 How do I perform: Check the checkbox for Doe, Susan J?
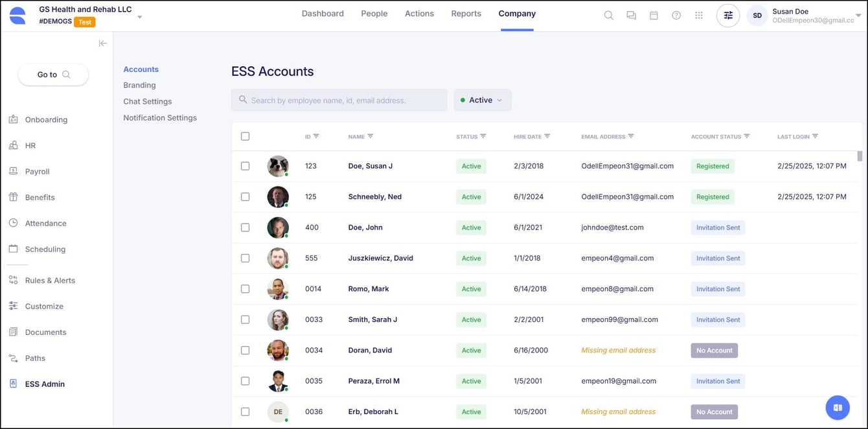[245, 166]
